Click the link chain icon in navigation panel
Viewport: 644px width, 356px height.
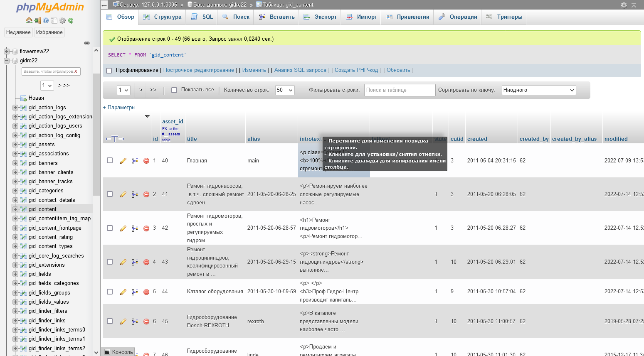click(x=87, y=43)
